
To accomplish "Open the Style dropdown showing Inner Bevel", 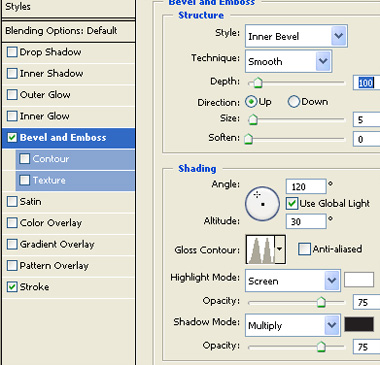I will 296,36.
